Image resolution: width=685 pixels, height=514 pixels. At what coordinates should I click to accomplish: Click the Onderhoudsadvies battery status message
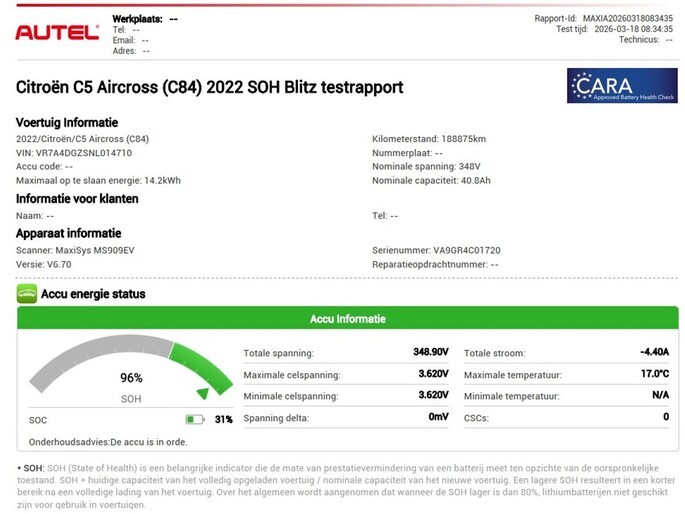click(108, 441)
